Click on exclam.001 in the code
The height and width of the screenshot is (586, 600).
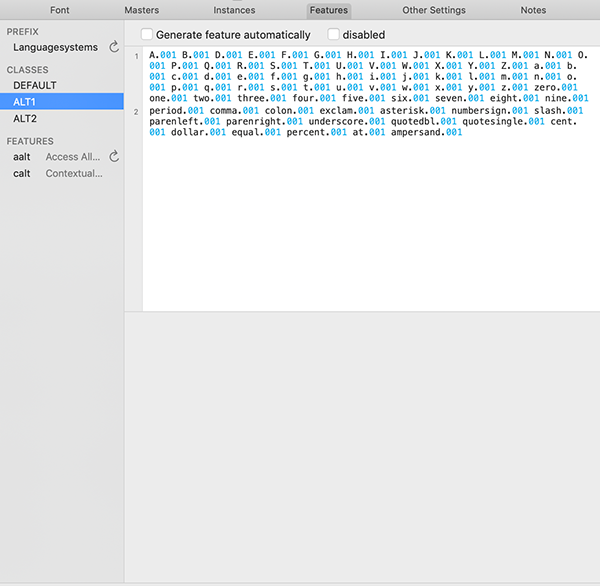347,111
